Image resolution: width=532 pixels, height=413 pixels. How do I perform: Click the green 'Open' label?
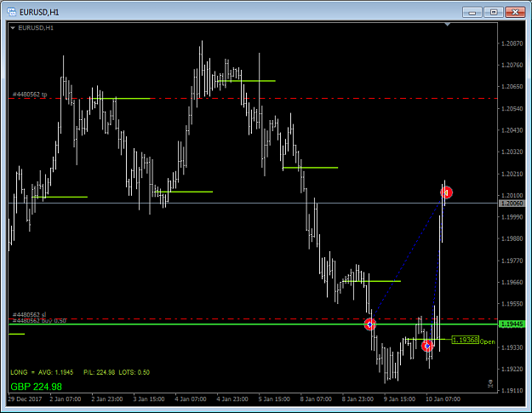(487, 341)
